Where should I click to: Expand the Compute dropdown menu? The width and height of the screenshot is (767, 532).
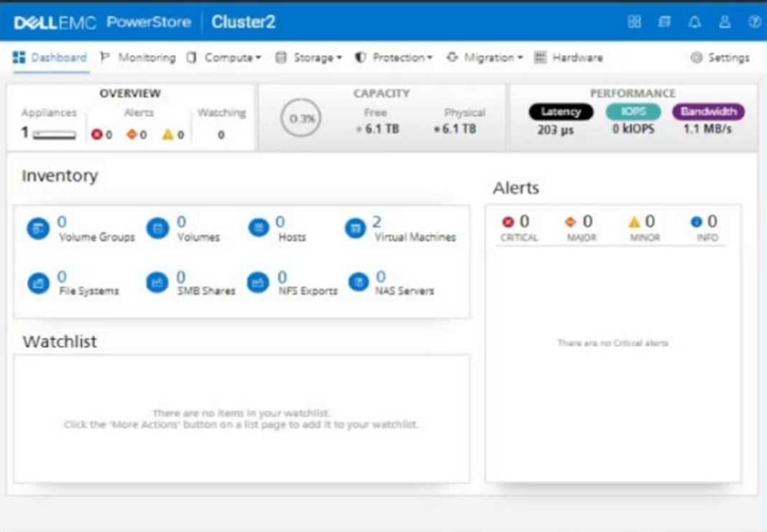(x=224, y=57)
